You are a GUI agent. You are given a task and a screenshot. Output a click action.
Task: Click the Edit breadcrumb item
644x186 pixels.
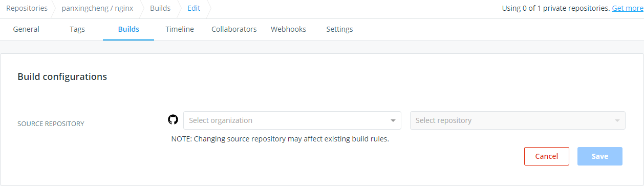click(x=194, y=8)
